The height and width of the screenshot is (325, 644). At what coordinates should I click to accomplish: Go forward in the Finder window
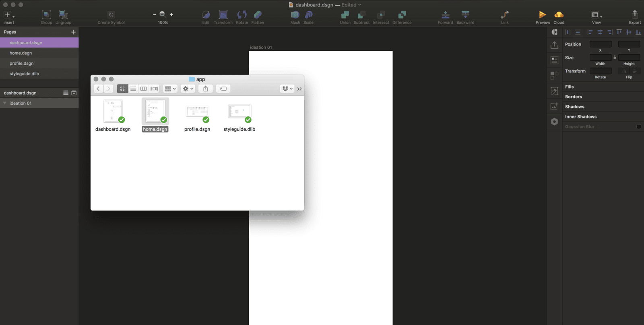[109, 89]
